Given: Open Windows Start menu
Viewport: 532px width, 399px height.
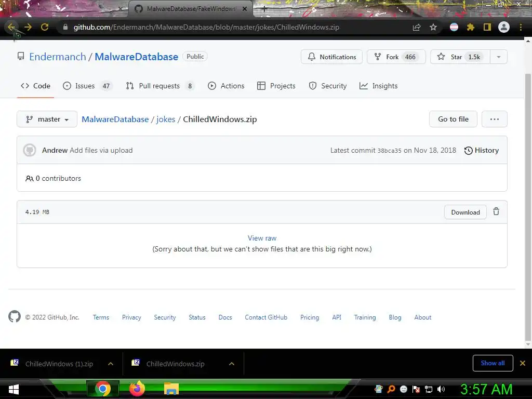Looking at the screenshot, I should (14, 390).
